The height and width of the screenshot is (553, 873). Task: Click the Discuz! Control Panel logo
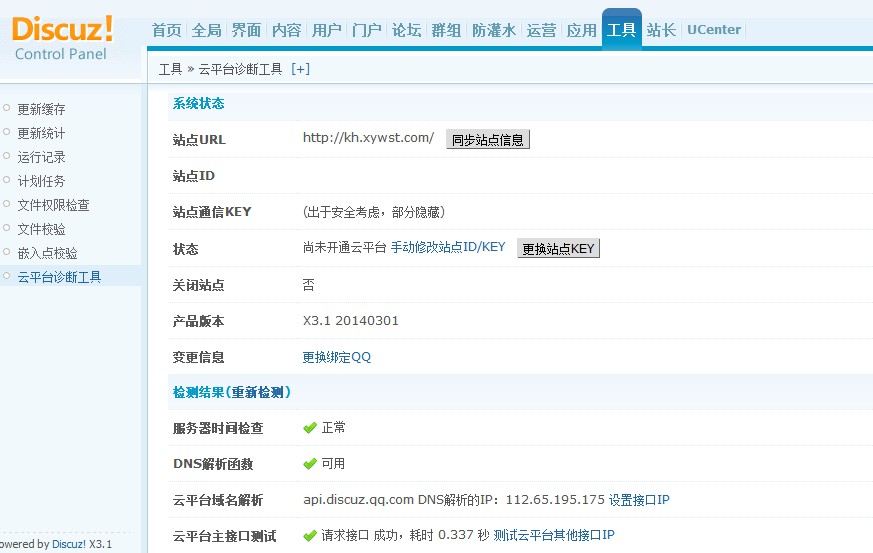pyautogui.click(x=61, y=38)
